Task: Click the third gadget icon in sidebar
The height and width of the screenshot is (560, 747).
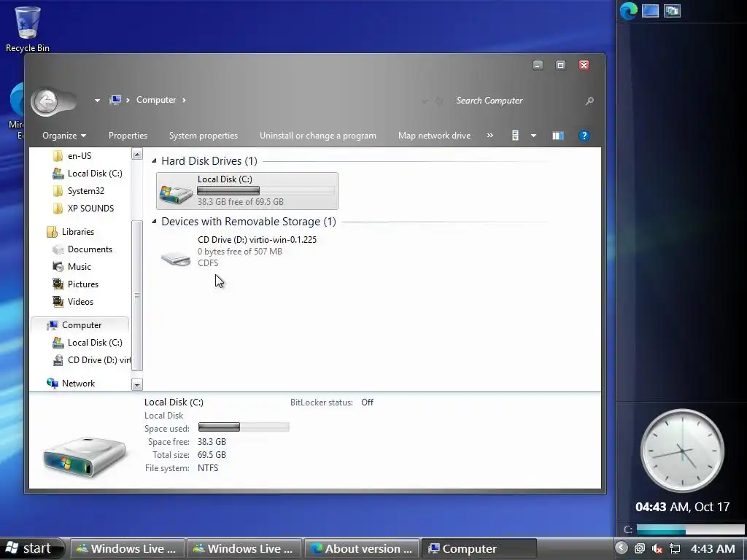Action: pos(672,11)
